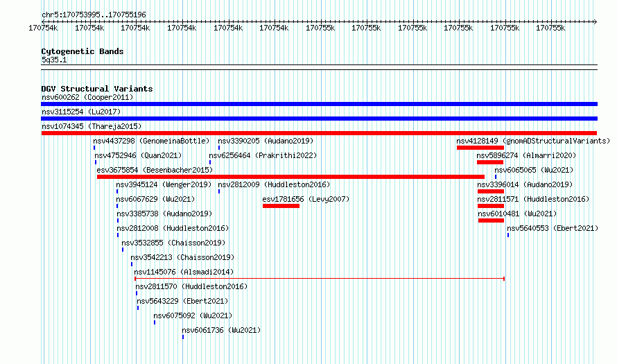Click nsv6010481 (Wu2021) label

pos(517,214)
